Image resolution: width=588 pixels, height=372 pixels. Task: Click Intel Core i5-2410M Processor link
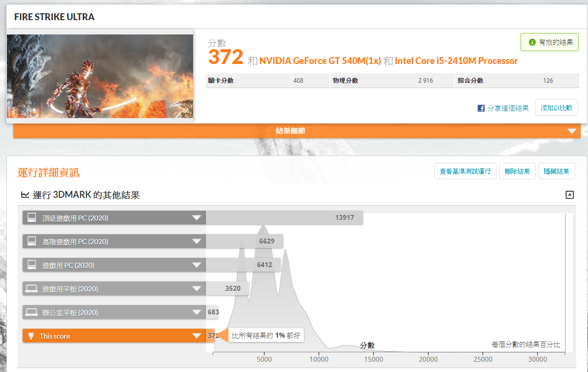pyautogui.click(x=456, y=61)
